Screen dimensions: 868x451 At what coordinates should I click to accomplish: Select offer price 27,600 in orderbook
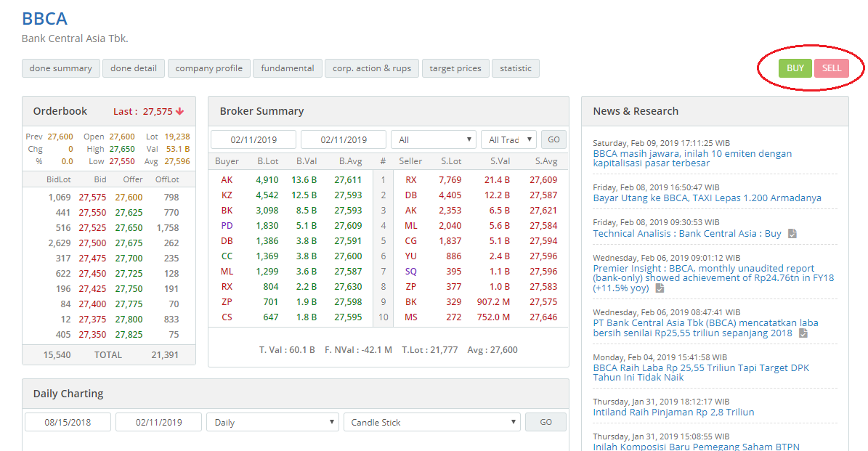(x=129, y=197)
